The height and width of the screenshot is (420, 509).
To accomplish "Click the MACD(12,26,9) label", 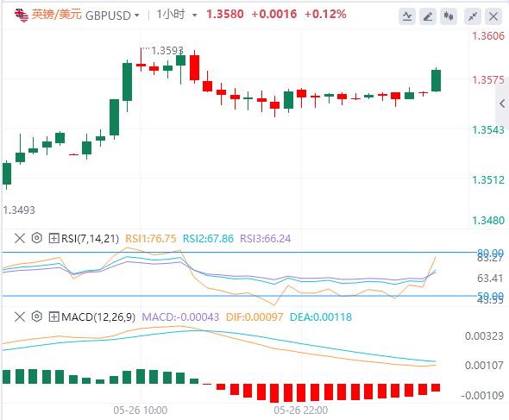I will pyautogui.click(x=98, y=317).
